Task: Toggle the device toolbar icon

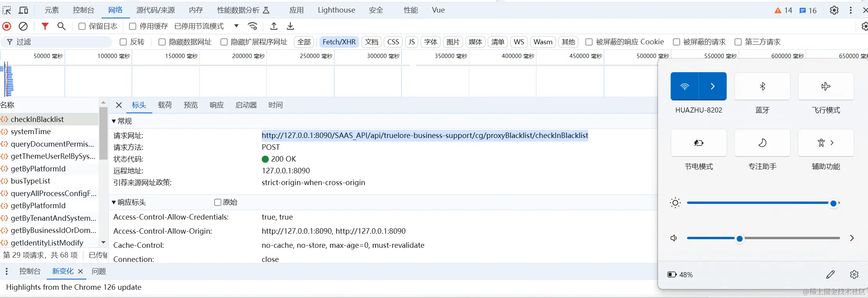Action: coord(24,10)
